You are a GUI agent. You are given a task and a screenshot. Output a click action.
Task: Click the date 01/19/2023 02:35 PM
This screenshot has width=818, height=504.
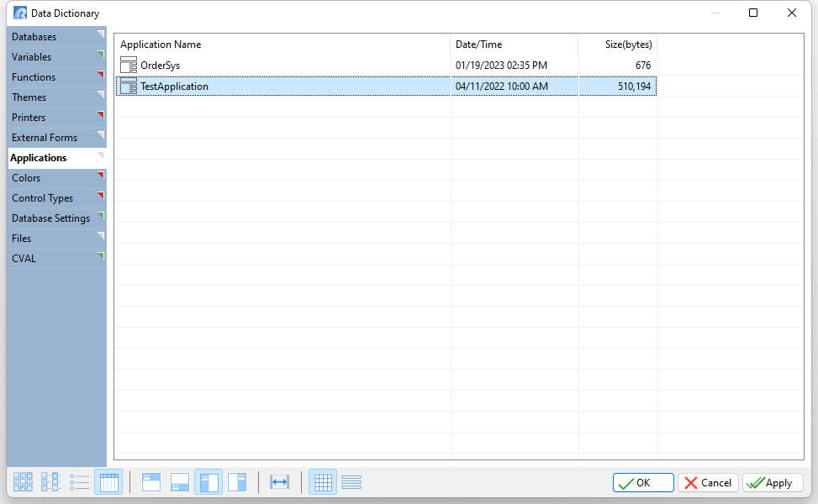[x=501, y=66]
